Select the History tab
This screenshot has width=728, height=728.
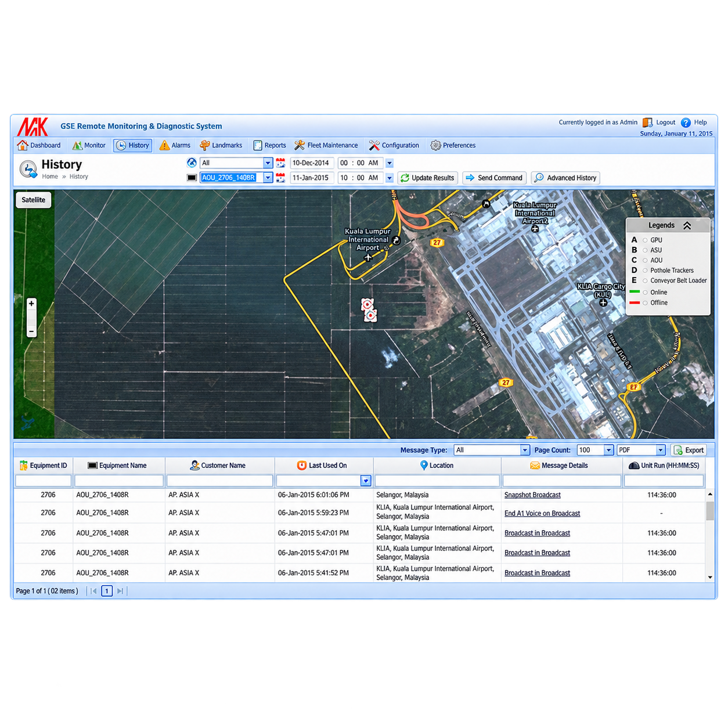click(x=133, y=145)
